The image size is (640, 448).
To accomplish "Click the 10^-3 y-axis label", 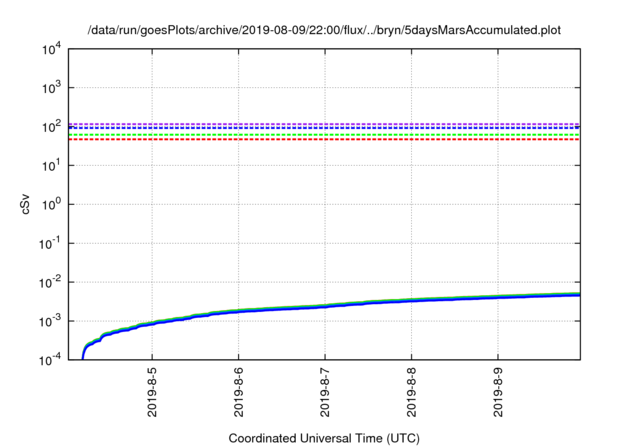I will tap(51, 321).
